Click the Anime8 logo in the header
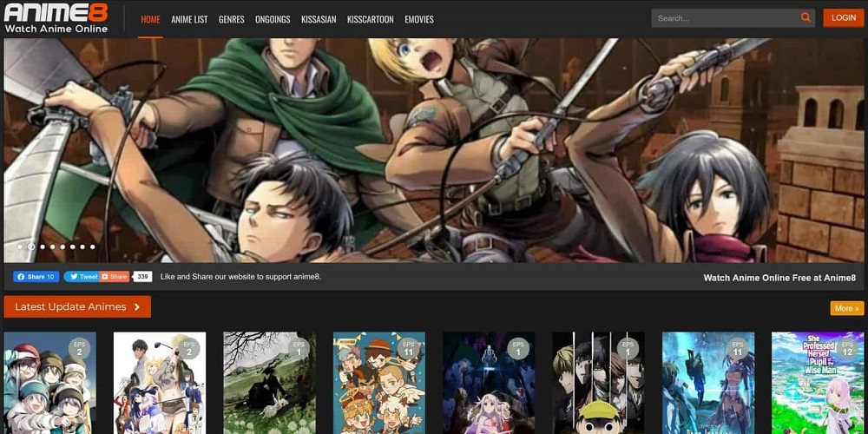This screenshot has height=434, width=868. point(56,18)
